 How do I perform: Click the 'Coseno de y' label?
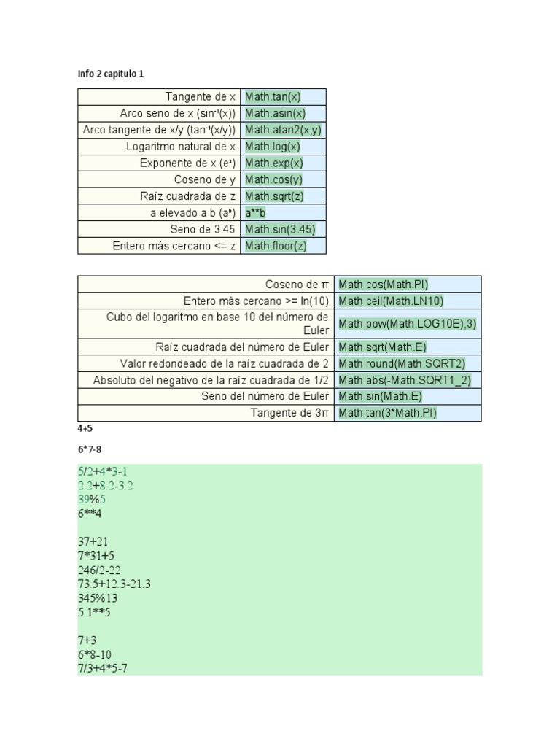coord(204,179)
